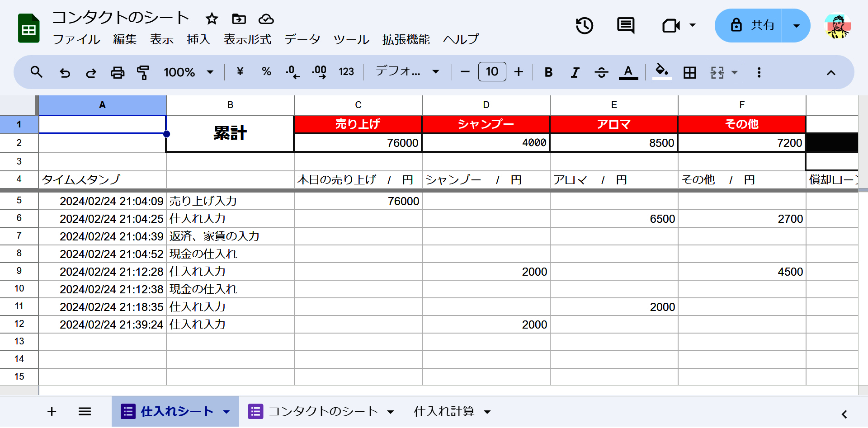This screenshot has height=428, width=868.
Task: Expand the 仕入れ計算 sheet tab menu arrow
Action: 487,412
